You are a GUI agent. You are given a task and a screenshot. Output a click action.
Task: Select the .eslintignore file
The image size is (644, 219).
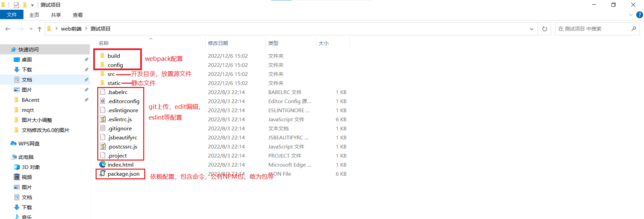[123, 110]
